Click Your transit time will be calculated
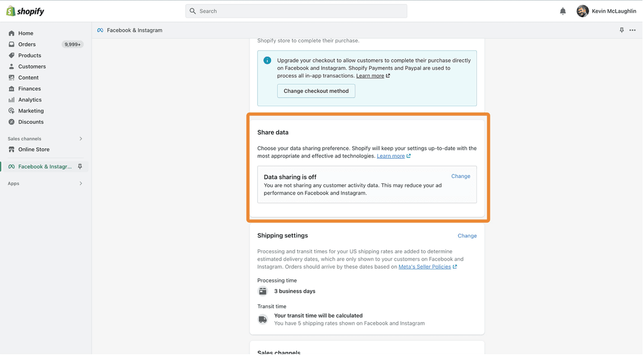 (x=318, y=316)
